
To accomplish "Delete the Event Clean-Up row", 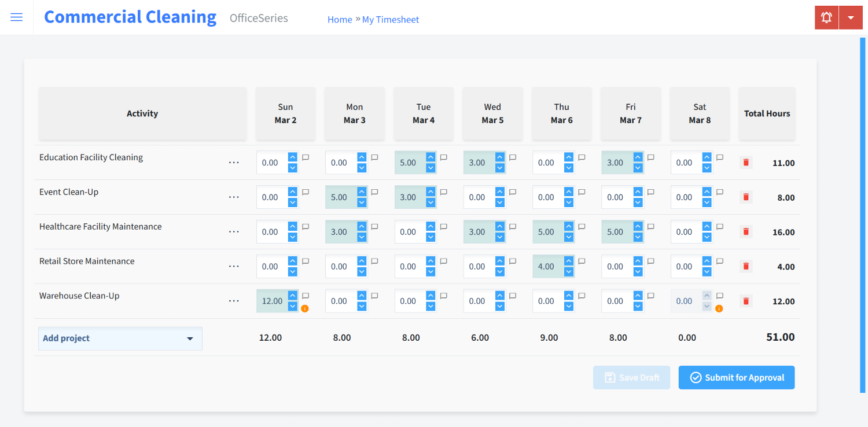I will click(x=745, y=197).
